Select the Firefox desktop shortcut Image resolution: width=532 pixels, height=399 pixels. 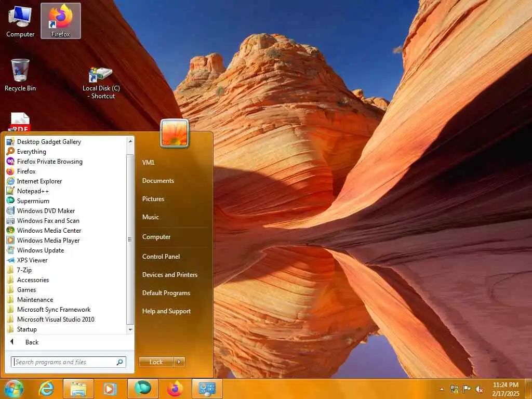[x=61, y=21]
